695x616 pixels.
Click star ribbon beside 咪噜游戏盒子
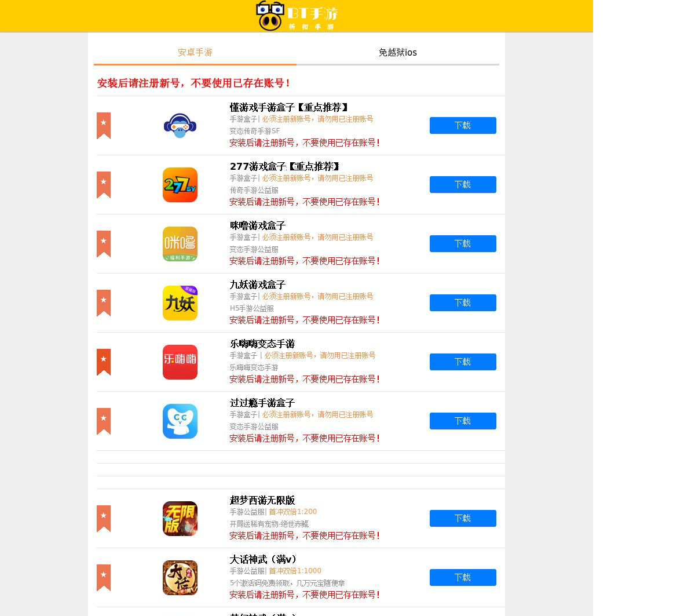pyautogui.click(x=104, y=244)
